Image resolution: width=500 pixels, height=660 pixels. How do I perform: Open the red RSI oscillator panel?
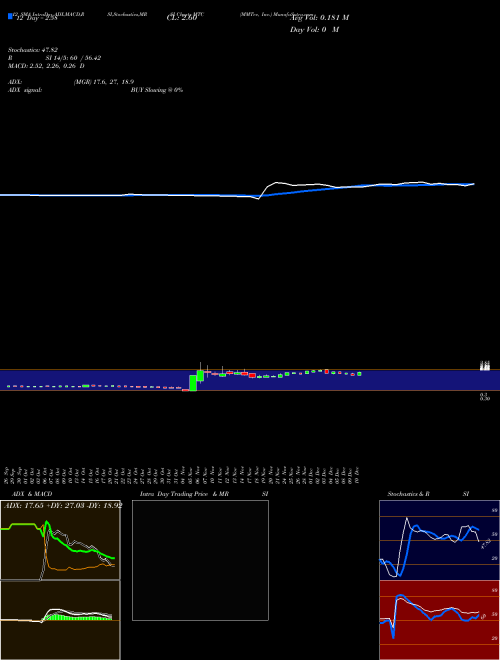point(439,620)
